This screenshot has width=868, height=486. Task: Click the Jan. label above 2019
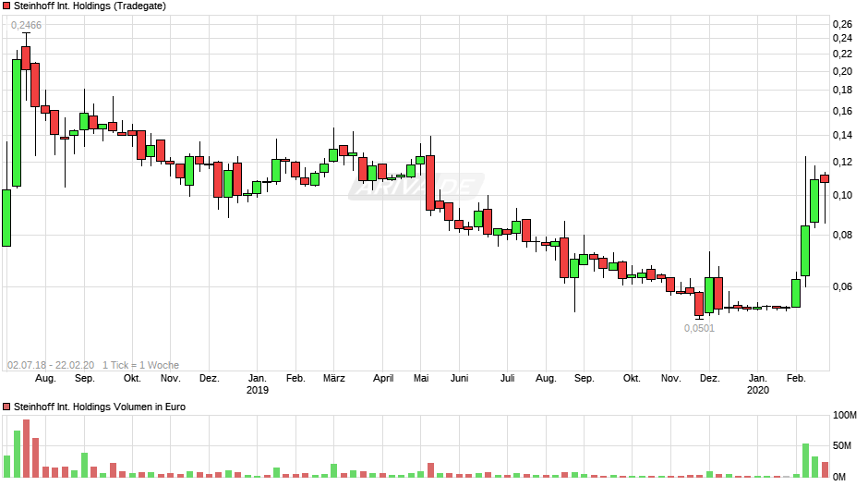pyautogui.click(x=258, y=378)
